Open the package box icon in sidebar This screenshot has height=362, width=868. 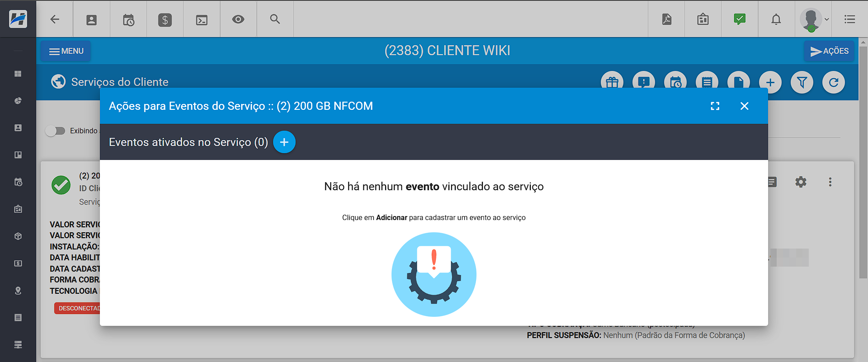point(18,236)
